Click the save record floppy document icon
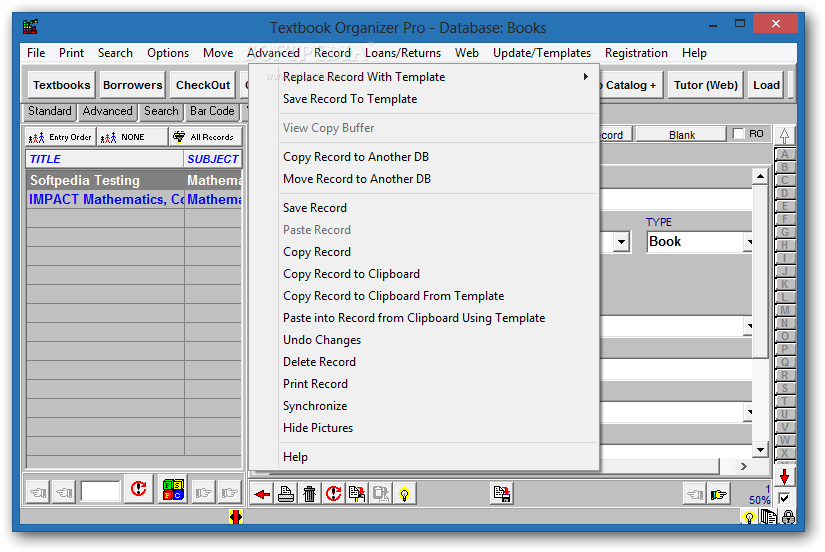 [501, 494]
